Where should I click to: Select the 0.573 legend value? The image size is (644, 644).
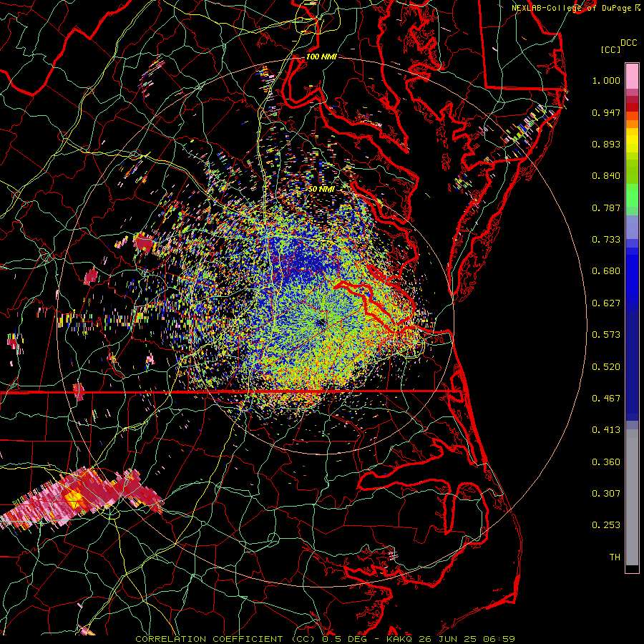(x=606, y=335)
